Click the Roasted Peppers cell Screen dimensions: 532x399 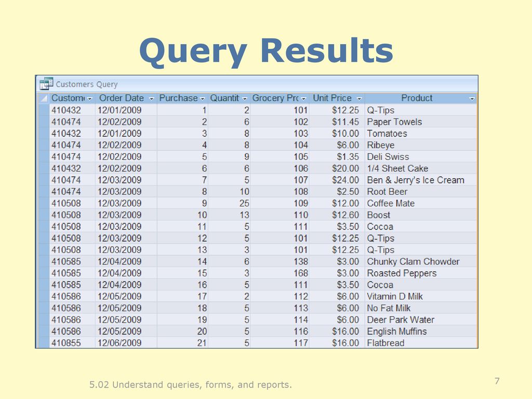[421, 273]
